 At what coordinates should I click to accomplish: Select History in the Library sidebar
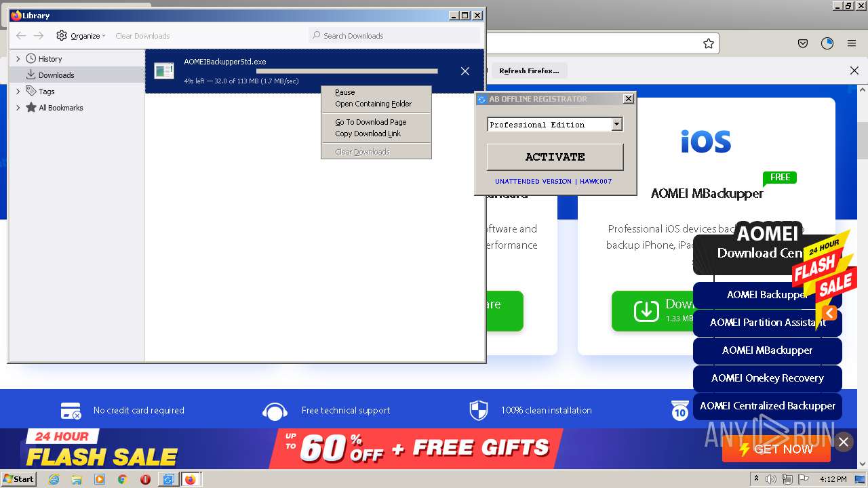tap(50, 59)
